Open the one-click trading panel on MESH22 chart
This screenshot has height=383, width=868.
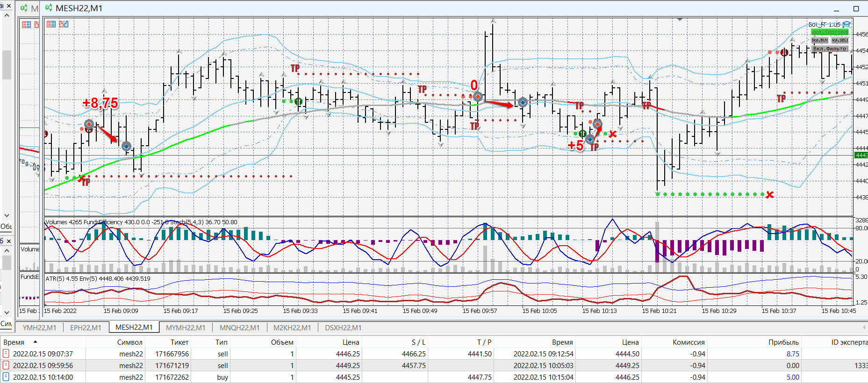coord(51,24)
